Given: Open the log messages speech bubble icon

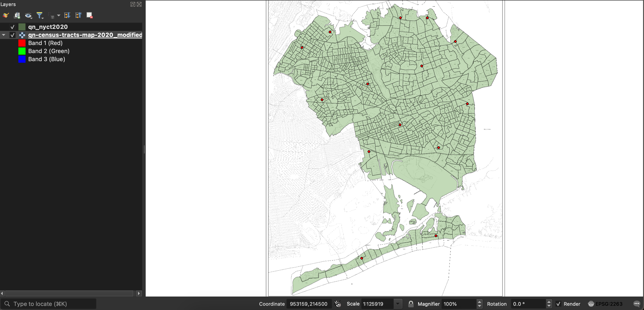Looking at the screenshot, I should click(x=637, y=304).
